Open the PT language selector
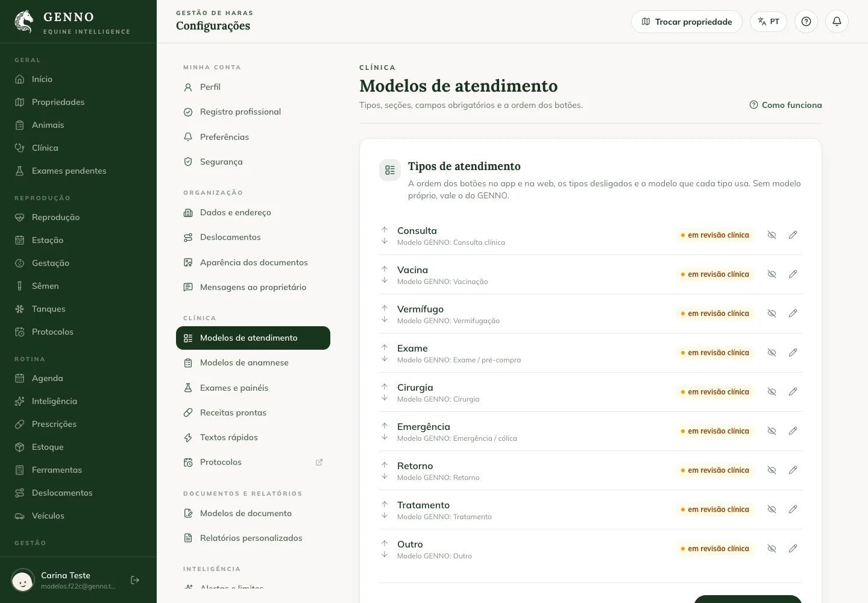Image resolution: width=868 pixels, height=603 pixels. (x=769, y=22)
